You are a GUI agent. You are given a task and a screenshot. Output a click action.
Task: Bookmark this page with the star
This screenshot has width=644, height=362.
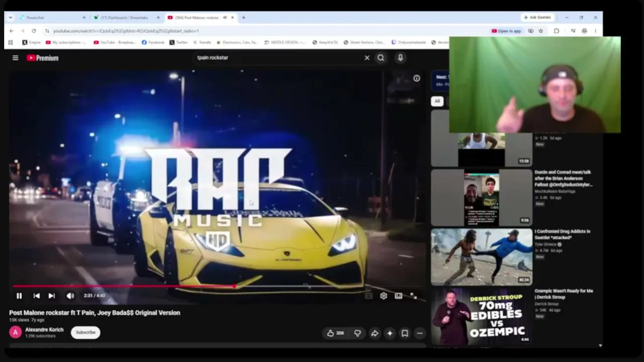(x=541, y=31)
